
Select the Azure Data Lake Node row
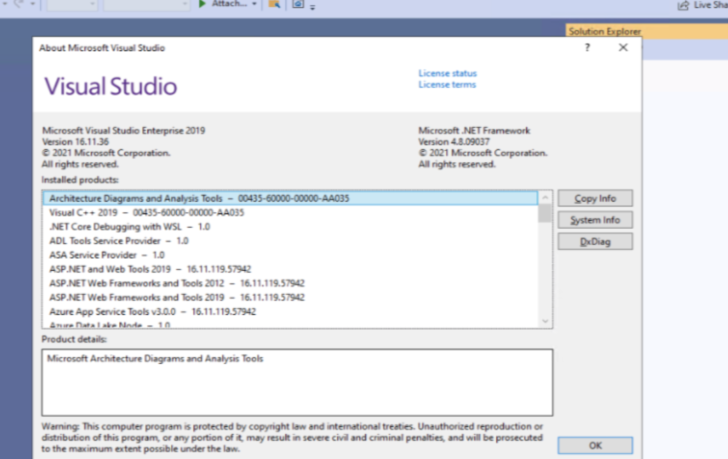point(291,324)
